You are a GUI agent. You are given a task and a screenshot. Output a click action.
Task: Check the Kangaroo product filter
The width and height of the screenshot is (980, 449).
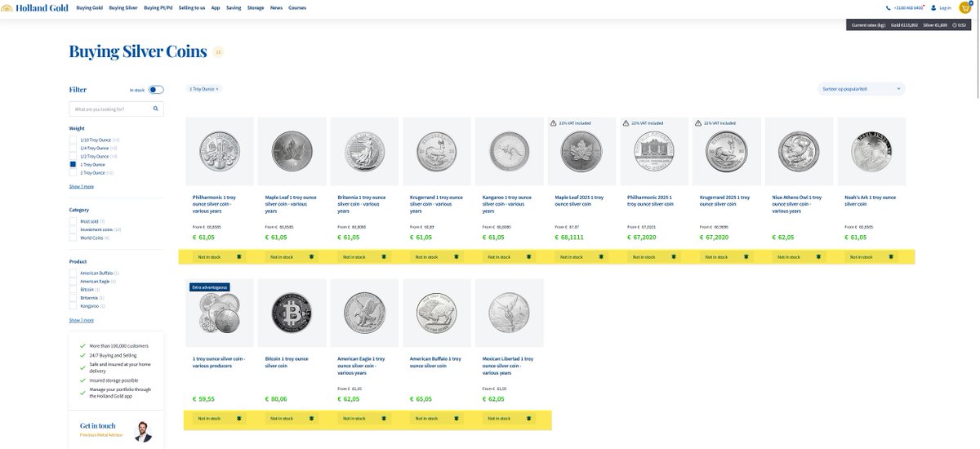[73, 305]
